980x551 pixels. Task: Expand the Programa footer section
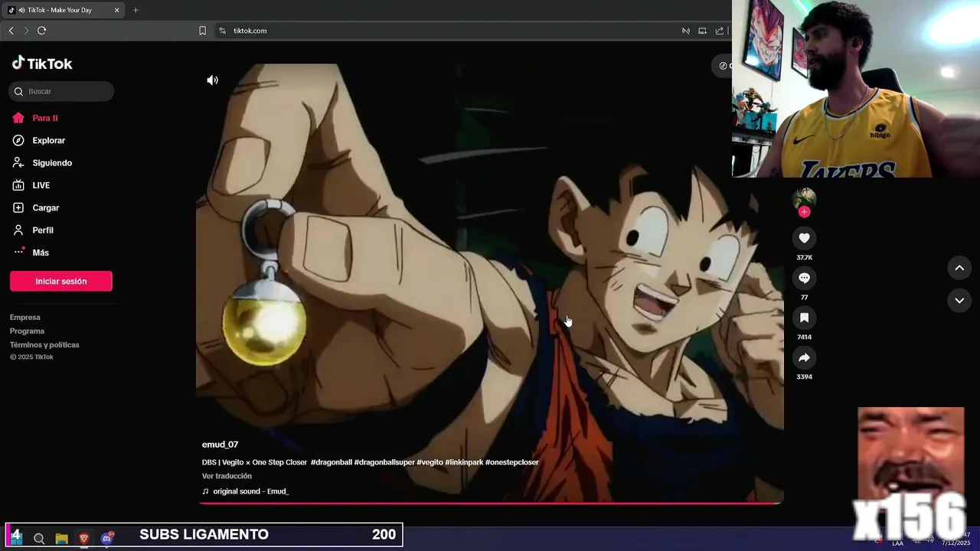click(27, 331)
